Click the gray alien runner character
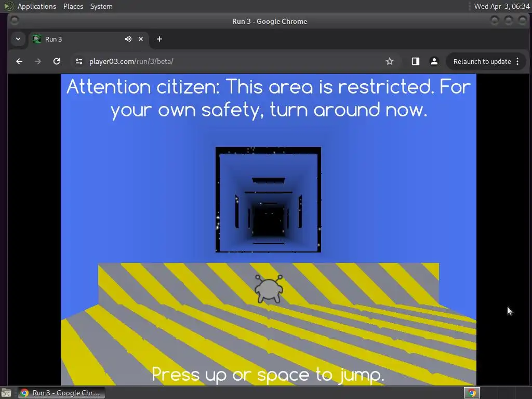Viewport: 532px width, 399px height. 269,289
